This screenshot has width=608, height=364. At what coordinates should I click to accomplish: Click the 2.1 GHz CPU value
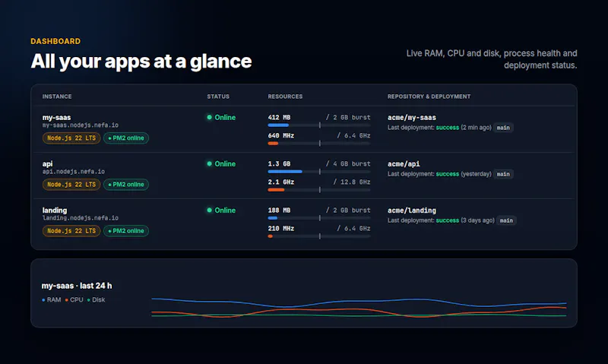(x=281, y=182)
